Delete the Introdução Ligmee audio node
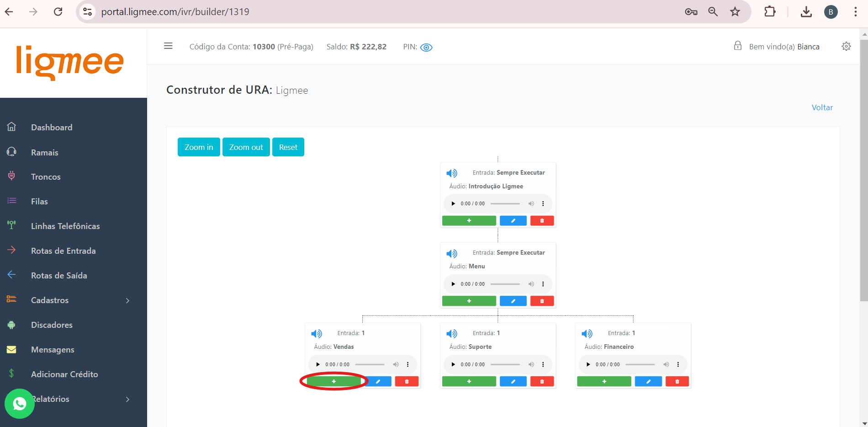This screenshot has width=868, height=427. click(542, 221)
